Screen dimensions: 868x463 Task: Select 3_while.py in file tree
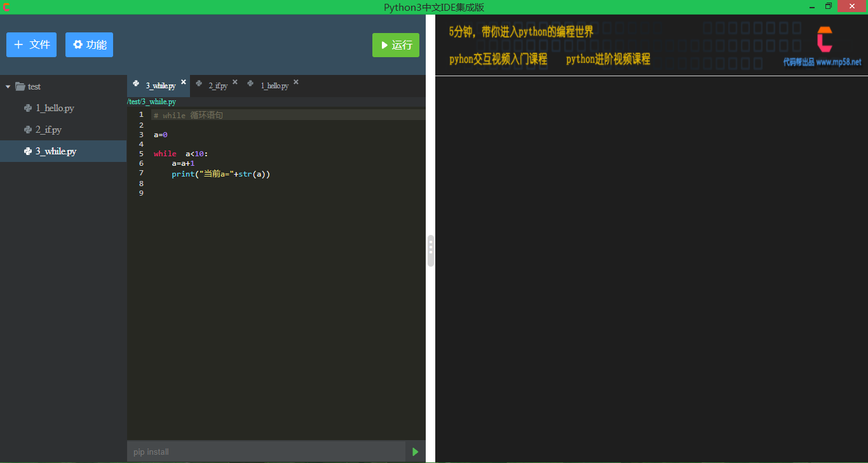click(55, 151)
